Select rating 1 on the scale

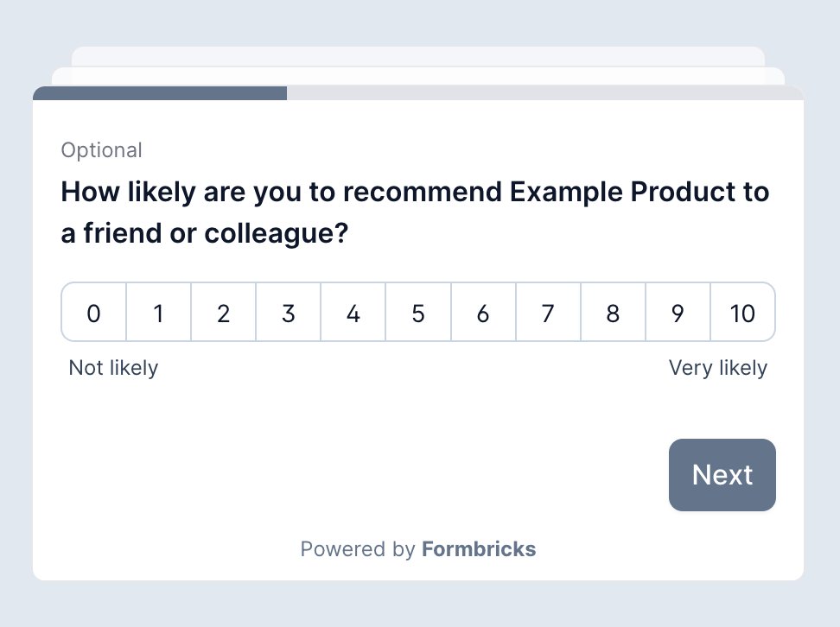tap(158, 313)
